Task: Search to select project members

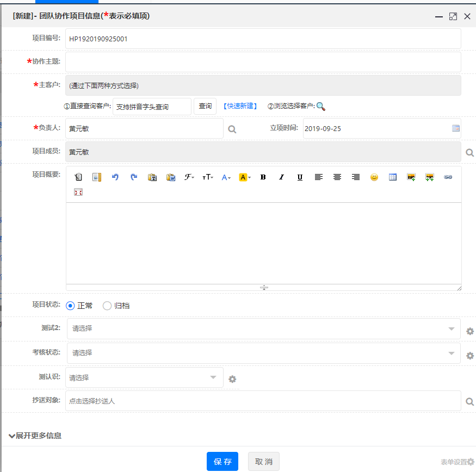Action: (x=469, y=153)
